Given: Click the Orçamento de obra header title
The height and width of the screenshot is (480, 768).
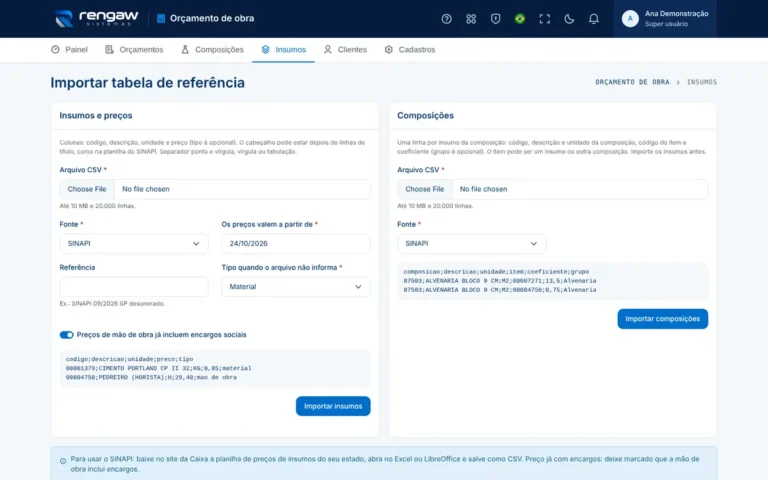Looking at the screenshot, I should coord(212,19).
